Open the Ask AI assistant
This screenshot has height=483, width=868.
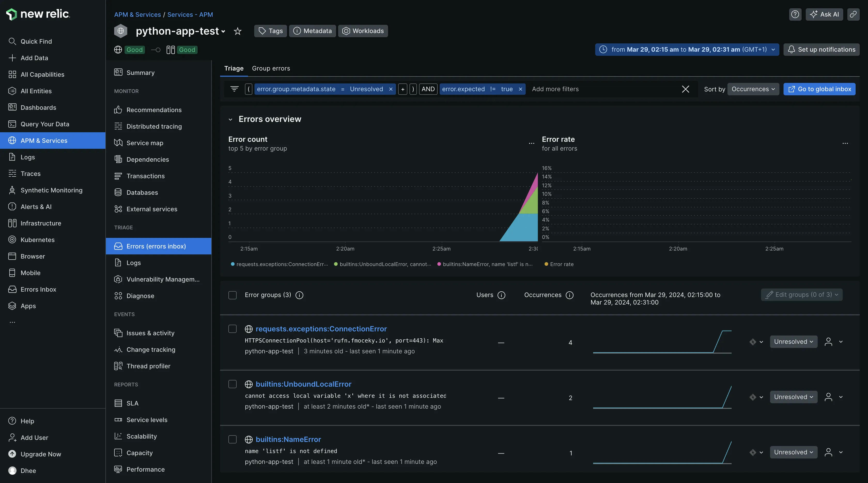pyautogui.click(x=824, y=14)
